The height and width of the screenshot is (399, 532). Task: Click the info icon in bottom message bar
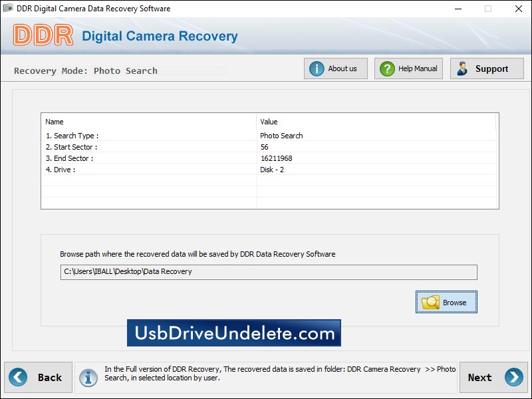(x=88, y=378)
